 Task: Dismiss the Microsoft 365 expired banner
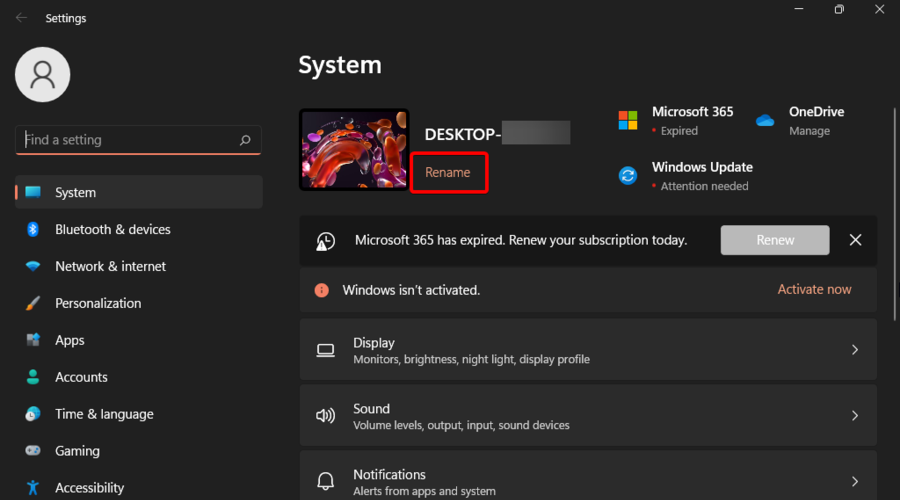point(855,240)
